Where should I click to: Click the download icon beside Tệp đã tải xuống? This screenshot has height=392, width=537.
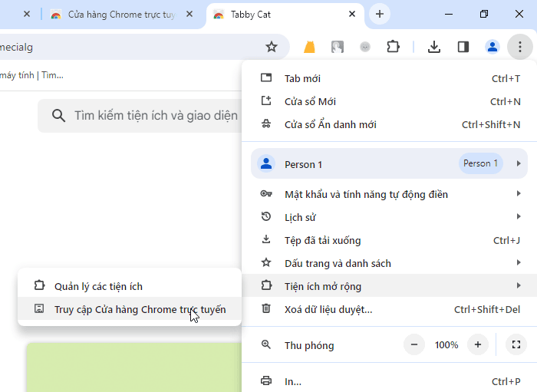(x=266, y=239)
